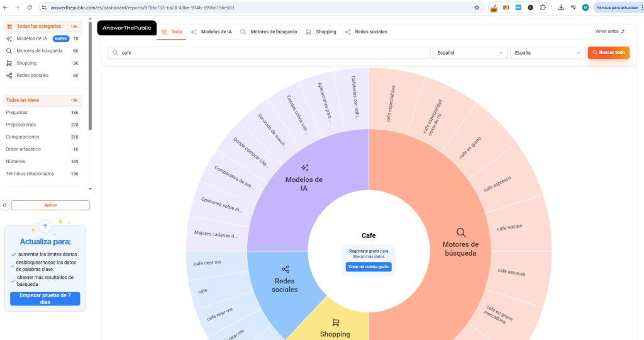The width and height of the screenshot is (644, 340).
Task: Click the dark circular extension icon in toolbar
Action: coord(531,8)
